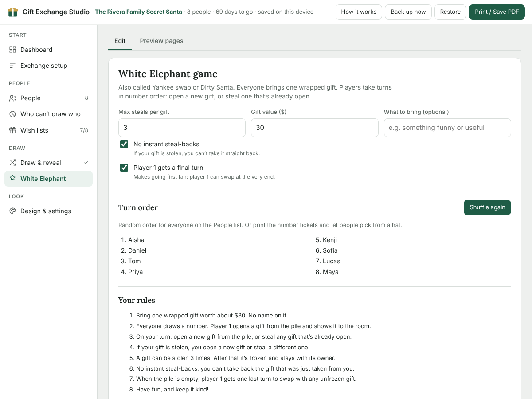Click the Wish lists 7/8 count
The height and width of the screenshot is (399, 532).
pyautogui.click(x=84, y=130)
